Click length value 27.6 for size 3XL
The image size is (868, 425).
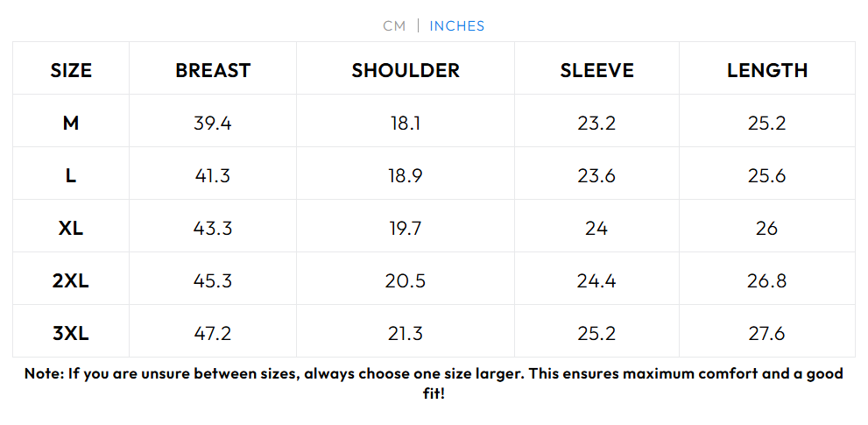tap(767, 334)
